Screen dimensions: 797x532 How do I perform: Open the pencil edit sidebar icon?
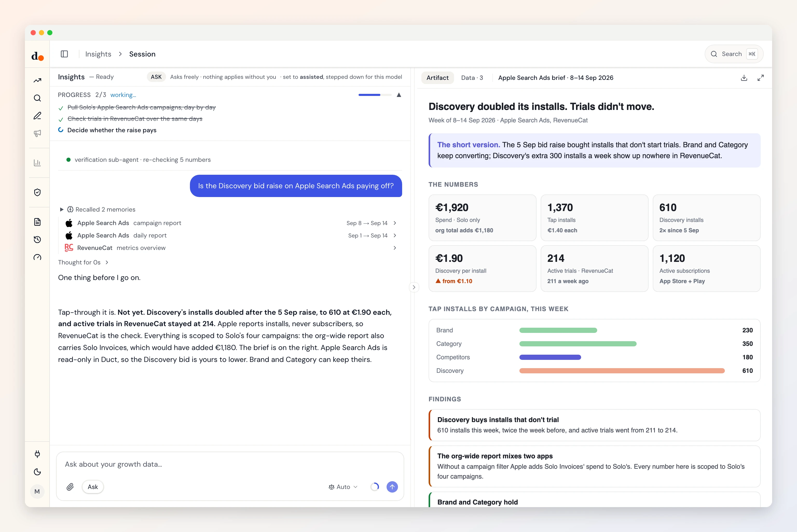(37, 116)
